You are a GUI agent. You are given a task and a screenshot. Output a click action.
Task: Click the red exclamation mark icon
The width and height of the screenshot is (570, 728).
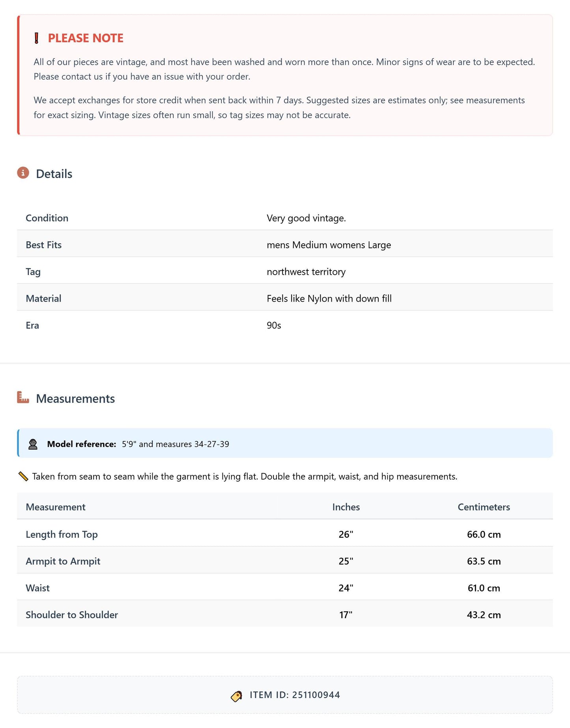tap(36, 38)
